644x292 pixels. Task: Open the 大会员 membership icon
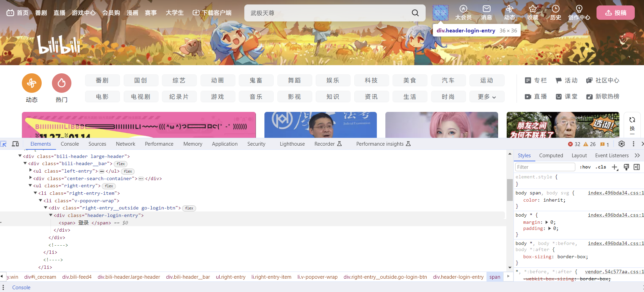click(x=463, y=13)
